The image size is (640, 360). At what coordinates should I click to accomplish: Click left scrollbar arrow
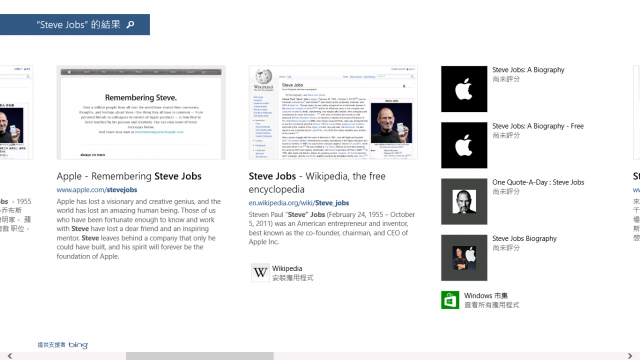pyautogui.click(x=10, y=356)
